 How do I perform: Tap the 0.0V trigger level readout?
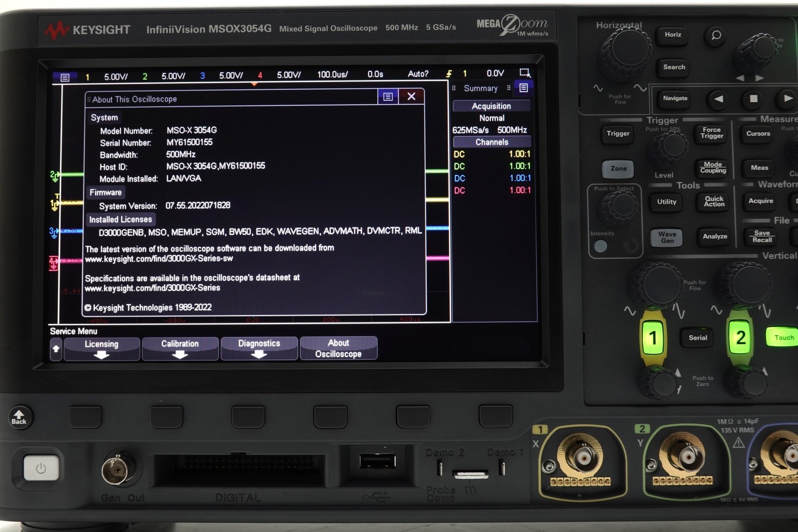(x=495, y=73)
